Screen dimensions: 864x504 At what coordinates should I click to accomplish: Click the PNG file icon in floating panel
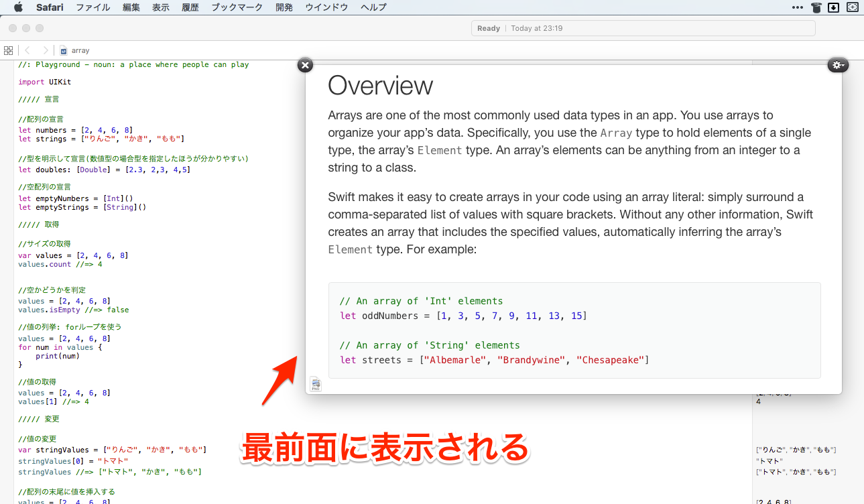[x=316, y=384]
